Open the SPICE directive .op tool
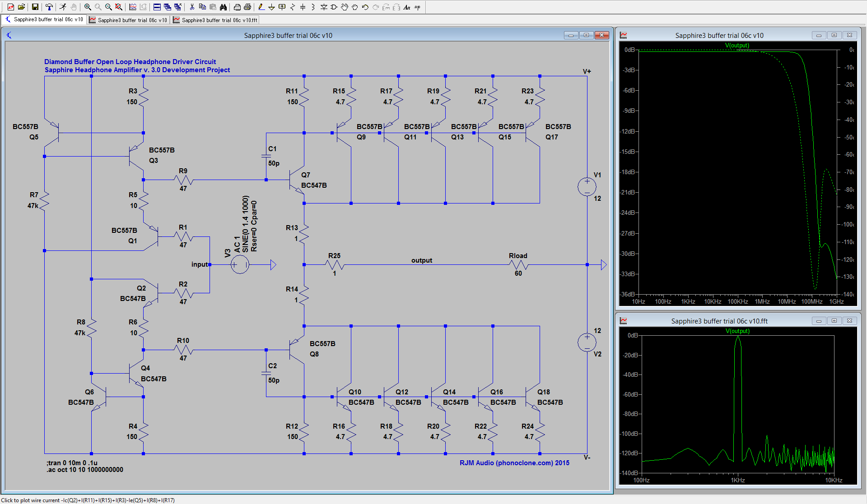The image size is (867, 504). [417, 7]
